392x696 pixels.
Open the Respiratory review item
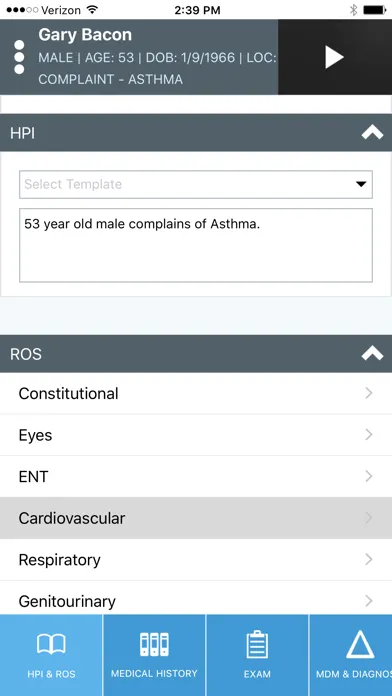point(196,560)
